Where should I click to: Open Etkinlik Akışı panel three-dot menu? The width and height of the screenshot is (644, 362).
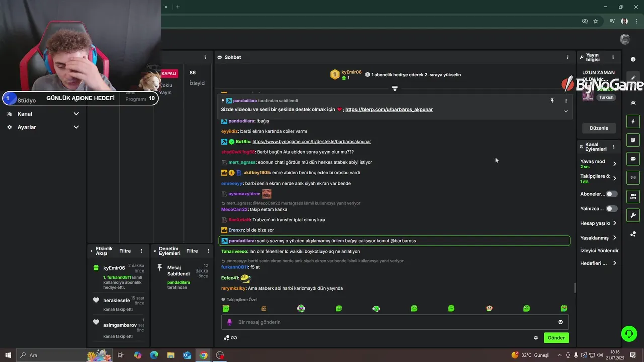pos(141,251)
